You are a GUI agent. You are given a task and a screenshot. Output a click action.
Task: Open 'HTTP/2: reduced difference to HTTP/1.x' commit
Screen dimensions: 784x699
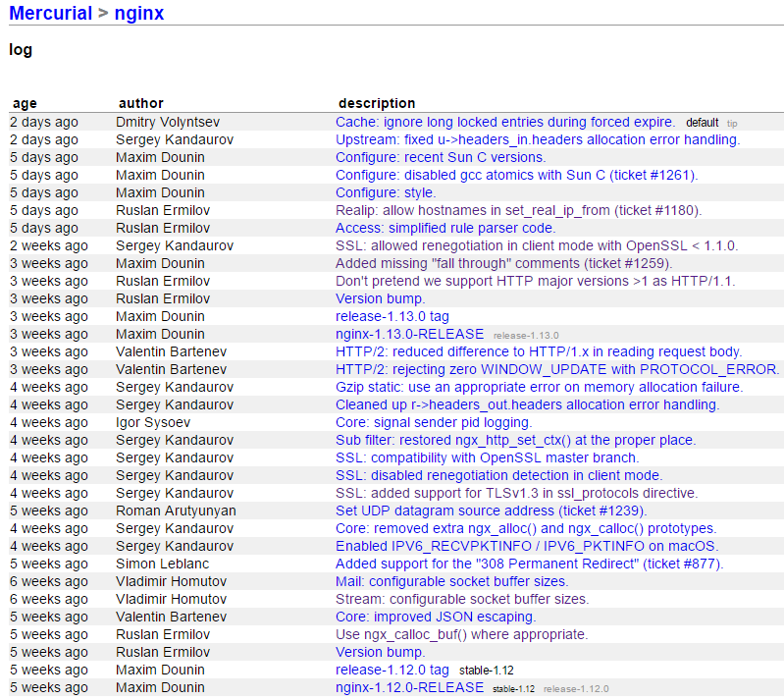pyautogui.click(x=539, y=351)
